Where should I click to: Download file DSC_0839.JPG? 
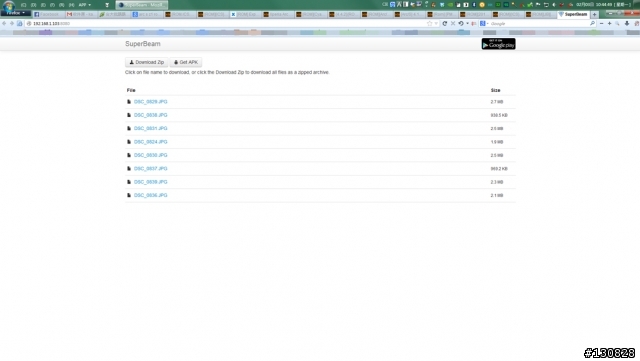pyautogui.click(x=151, y=182)
